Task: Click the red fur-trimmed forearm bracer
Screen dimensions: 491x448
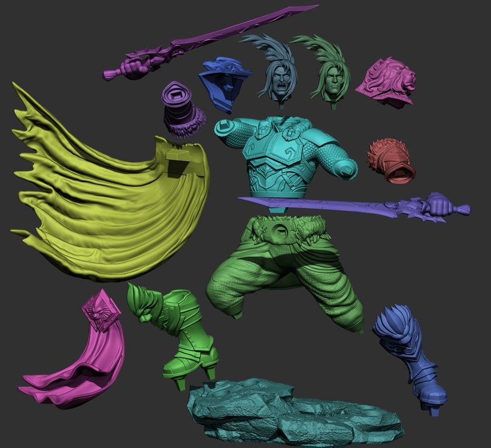Action: [393, 161]
